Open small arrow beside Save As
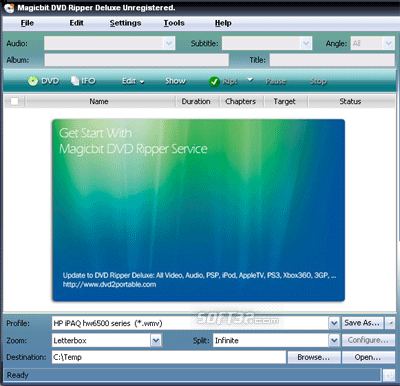This screenshot has width=400, height=386. tap(390, 323)
